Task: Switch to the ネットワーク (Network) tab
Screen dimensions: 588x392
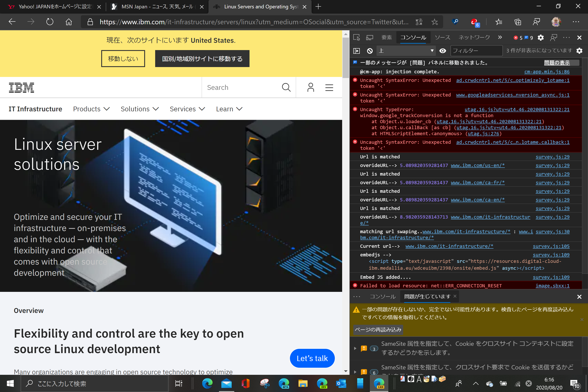Action: click(x=474, y=37)
